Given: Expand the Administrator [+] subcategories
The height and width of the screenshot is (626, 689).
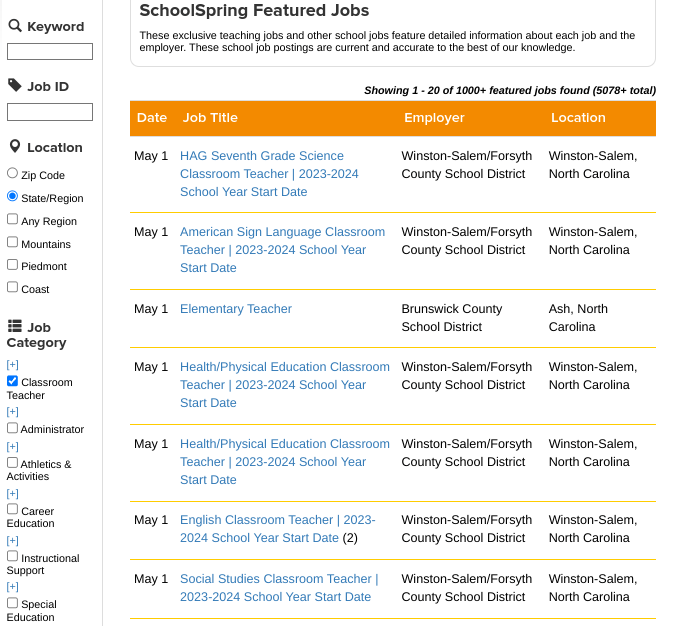Looking at the screenshot, I should [13, 412].
